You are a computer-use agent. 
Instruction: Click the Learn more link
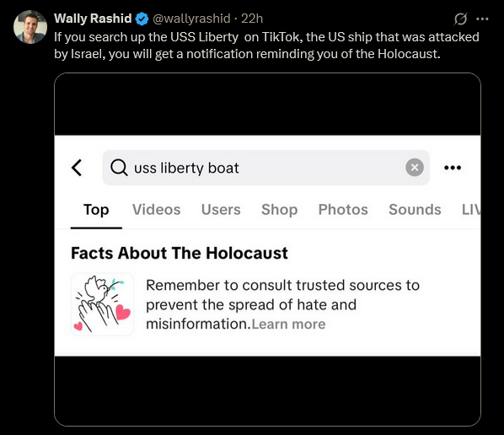(x=288, y=324)
